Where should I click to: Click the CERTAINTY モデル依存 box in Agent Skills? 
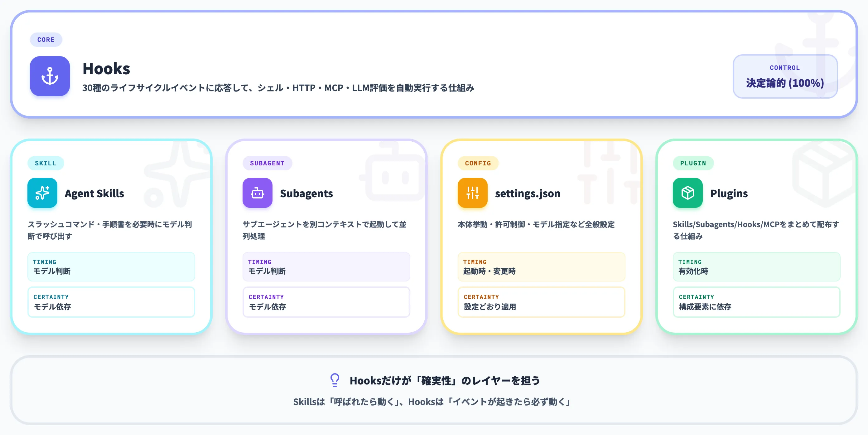point(111,302)
